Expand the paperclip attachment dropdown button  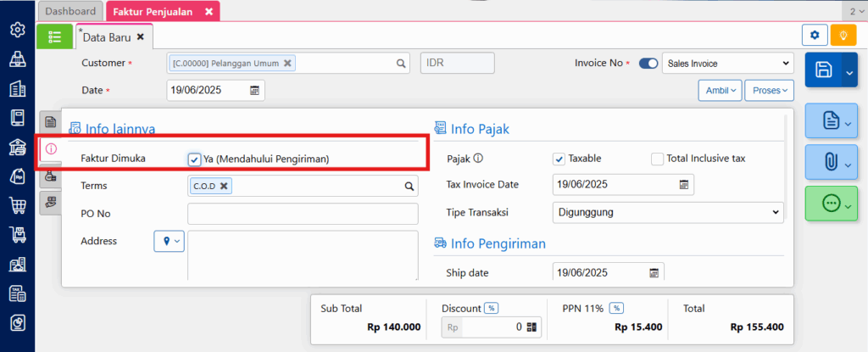coord(831,162)
